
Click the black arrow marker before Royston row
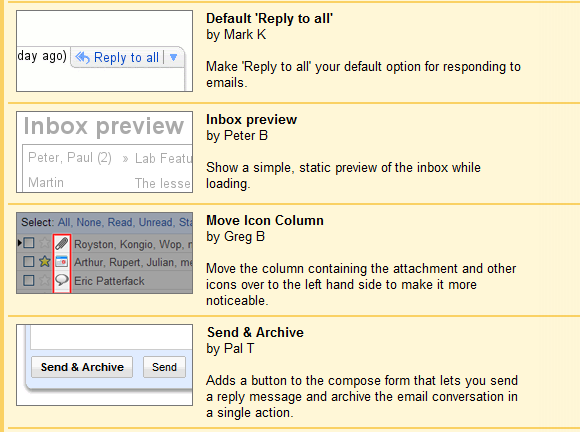(20, 243)
